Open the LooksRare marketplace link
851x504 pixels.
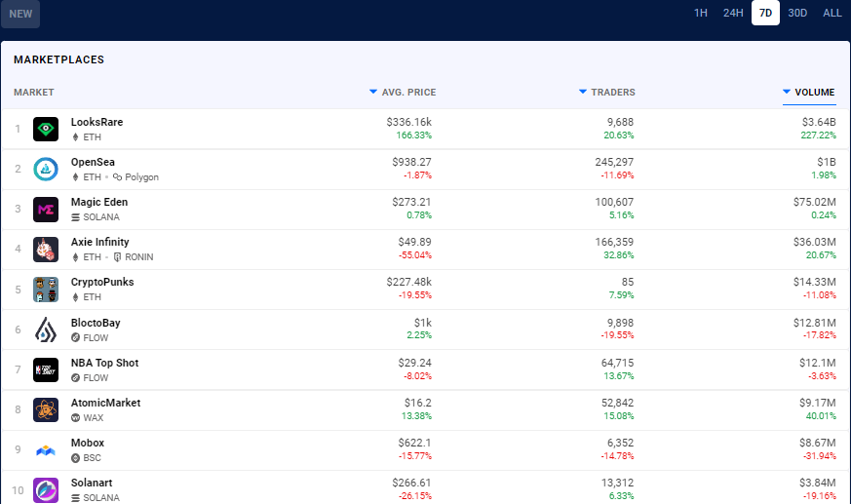point(97,122)
